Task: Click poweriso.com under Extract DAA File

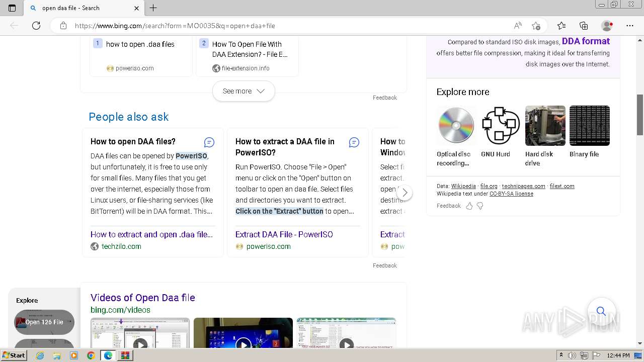Action: point(268,246)
